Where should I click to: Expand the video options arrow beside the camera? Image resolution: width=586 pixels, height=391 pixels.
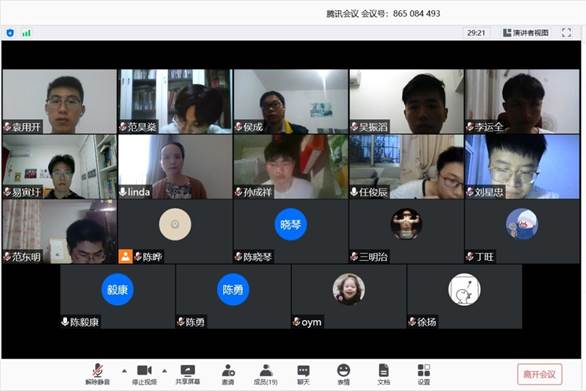point(164,371)
